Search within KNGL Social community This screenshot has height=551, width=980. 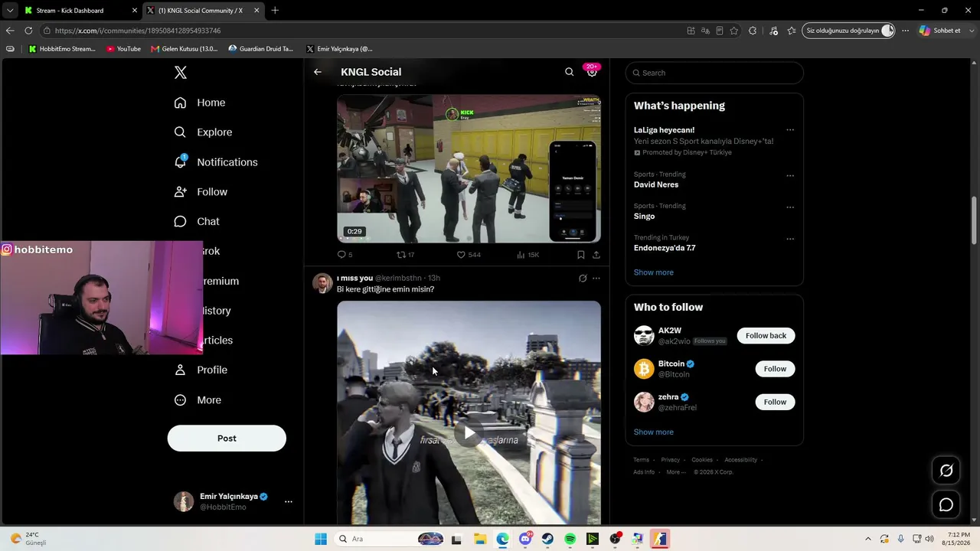[569, 72]
